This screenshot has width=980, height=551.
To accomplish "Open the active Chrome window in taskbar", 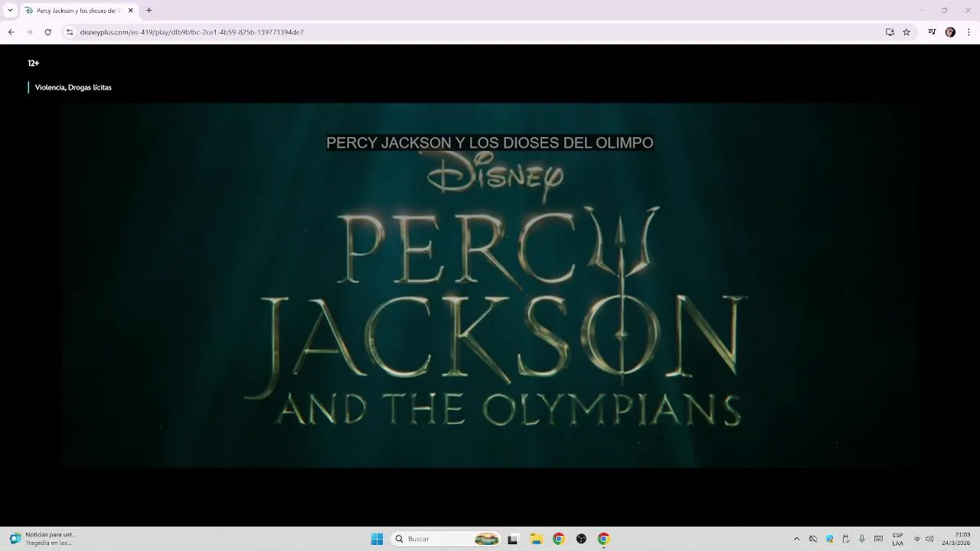I will tap(603, 539).
